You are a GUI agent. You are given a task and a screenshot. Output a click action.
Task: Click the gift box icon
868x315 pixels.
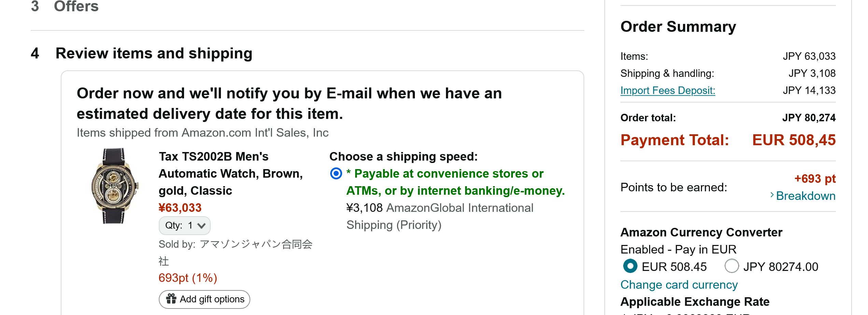coord(171,299)
